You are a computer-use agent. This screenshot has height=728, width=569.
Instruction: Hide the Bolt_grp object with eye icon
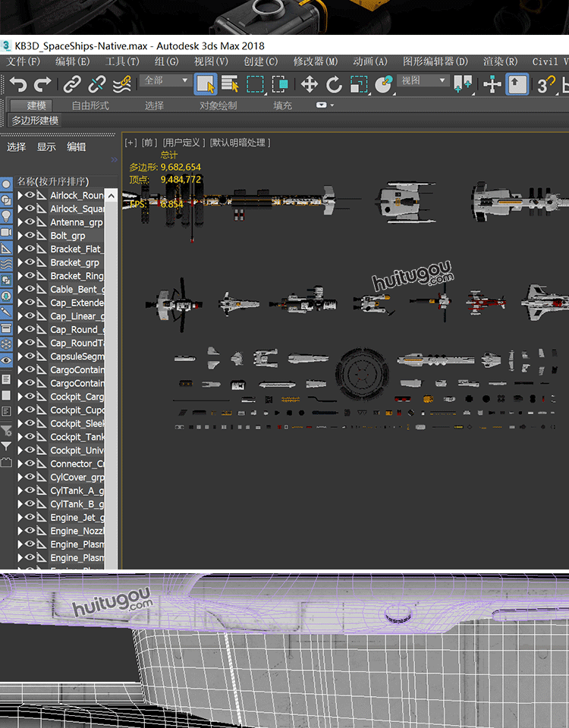[x=31, y=236]
